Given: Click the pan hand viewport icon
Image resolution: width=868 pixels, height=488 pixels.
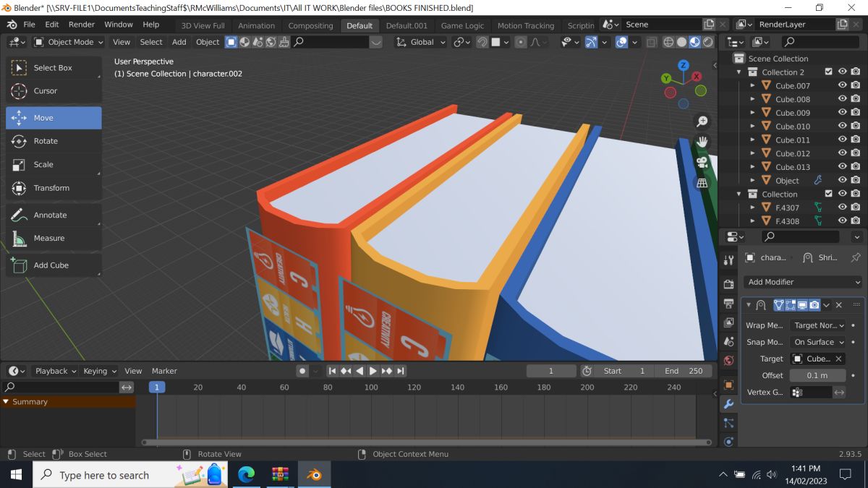Looking at the screenshot, I should coord(702,142).
